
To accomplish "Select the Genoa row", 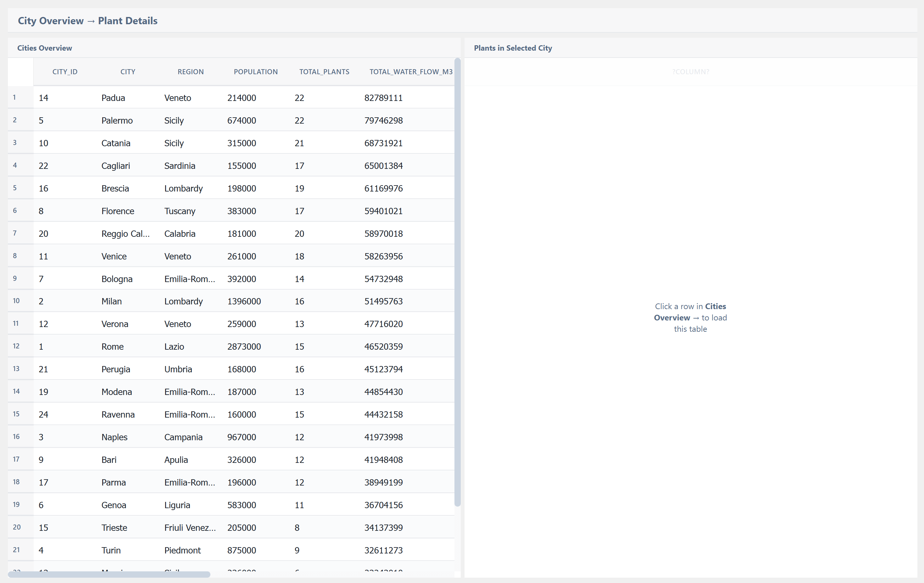I will (114, 505).
